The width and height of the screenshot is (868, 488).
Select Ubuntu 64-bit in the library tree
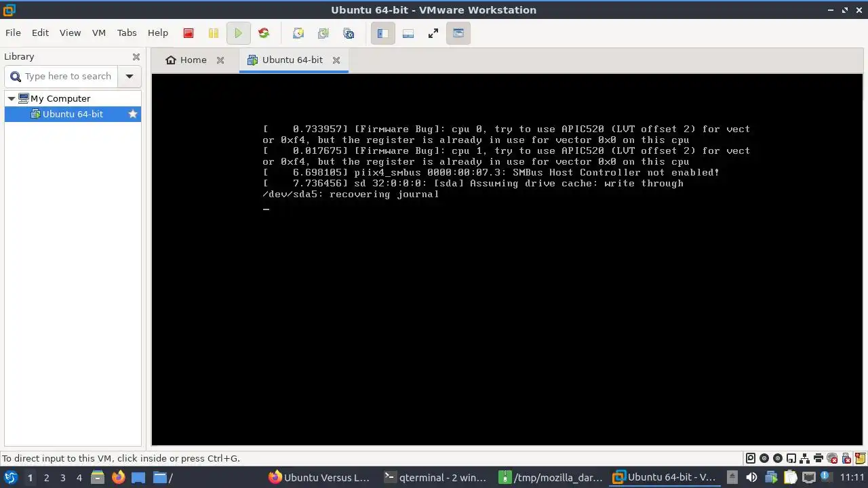click(73, 114)
